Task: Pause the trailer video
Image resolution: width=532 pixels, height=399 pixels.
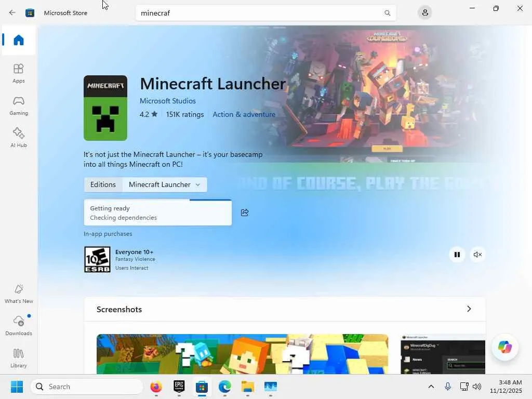Action: (x=457, y=255)
